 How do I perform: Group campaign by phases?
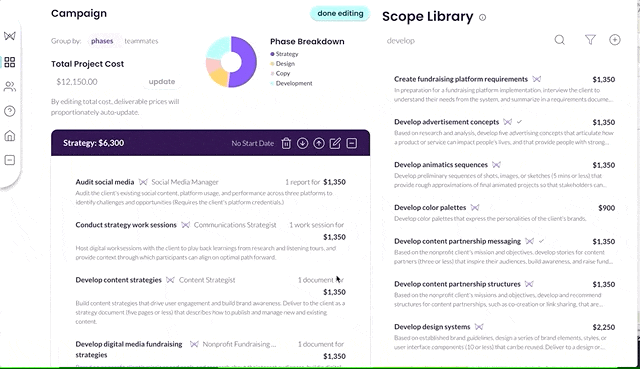click(x=102, y=41)
